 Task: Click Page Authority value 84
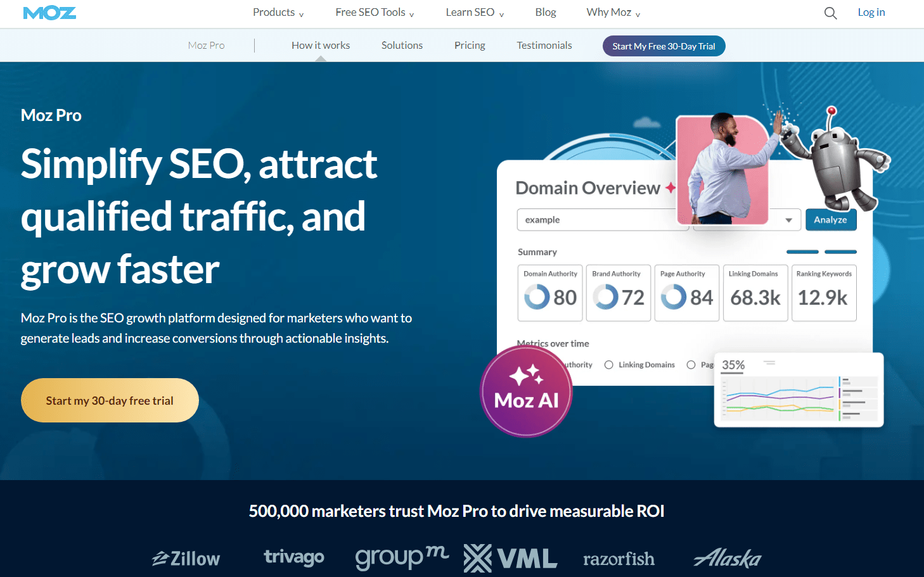(x=702, y=297)
